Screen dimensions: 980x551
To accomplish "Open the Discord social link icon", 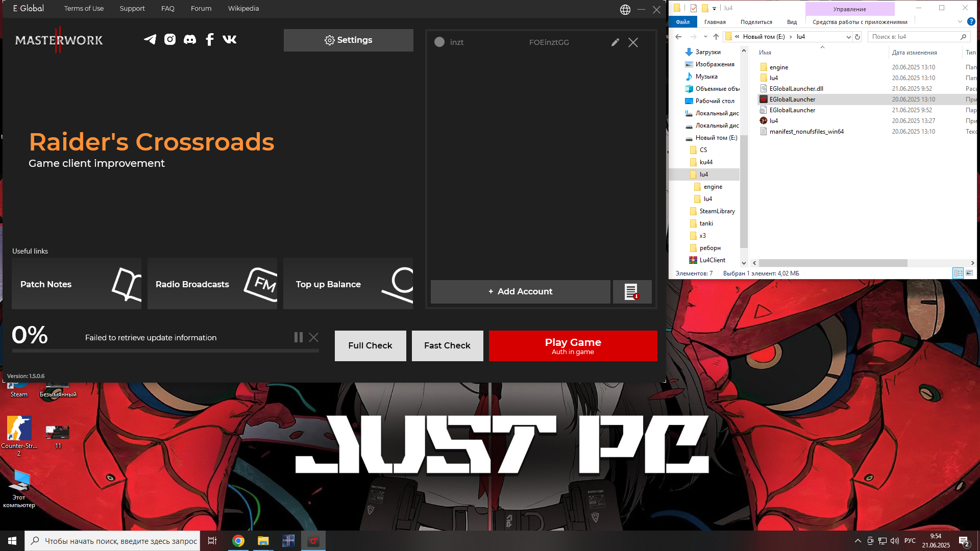I will pyautogui.click(x=190, y=39).
